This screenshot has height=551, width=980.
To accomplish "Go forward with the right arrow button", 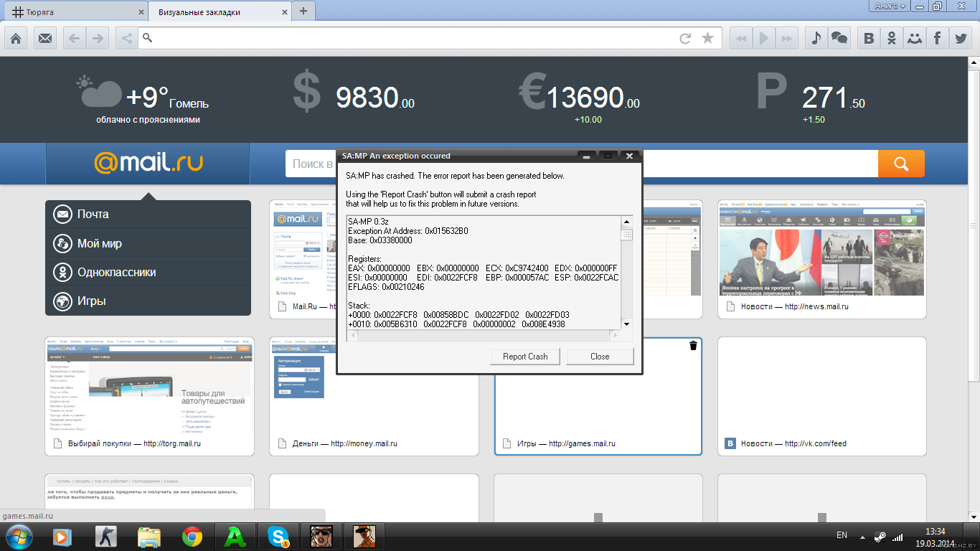I will pos(98,38).
